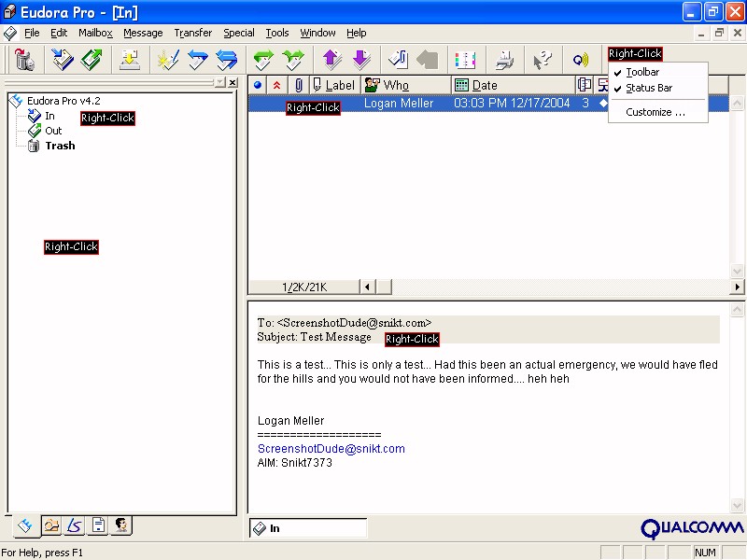Open the Message menu

[143, 33]
